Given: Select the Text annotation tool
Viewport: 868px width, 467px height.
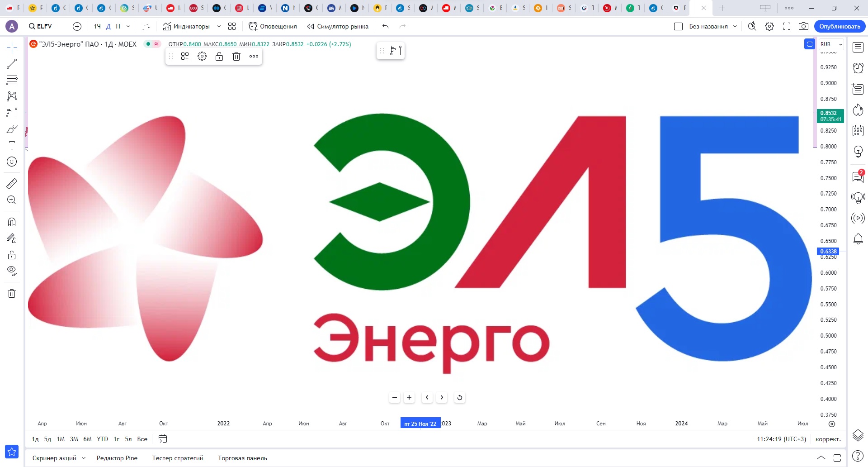Looking at the screenshot, I should [12, 145].
